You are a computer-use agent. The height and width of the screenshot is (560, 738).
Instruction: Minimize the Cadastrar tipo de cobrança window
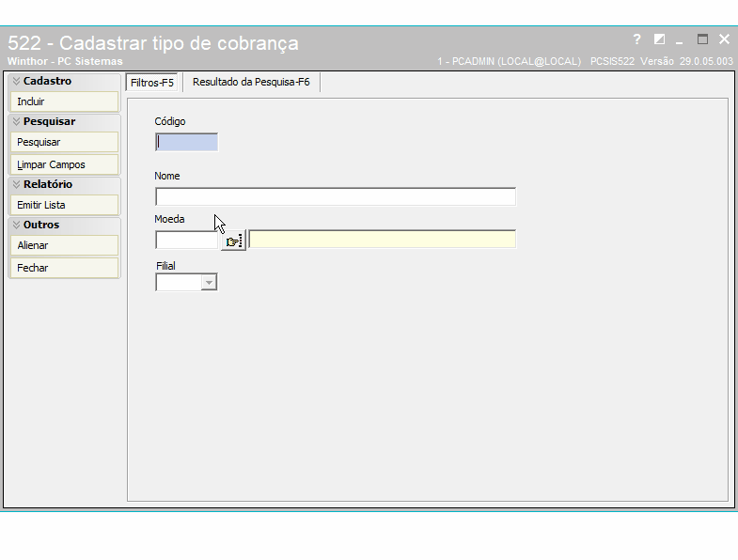679,43
